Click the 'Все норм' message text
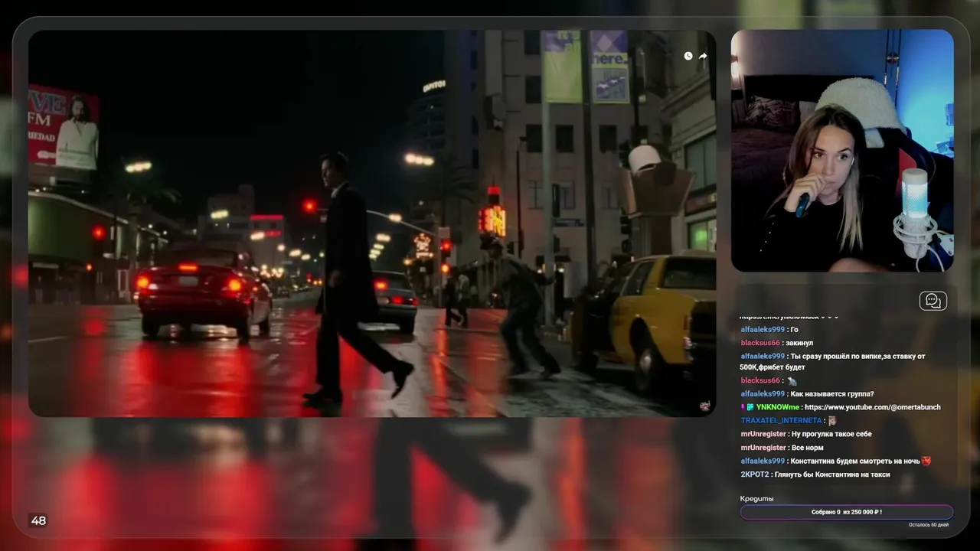980x551 pixels. [808, 448]
